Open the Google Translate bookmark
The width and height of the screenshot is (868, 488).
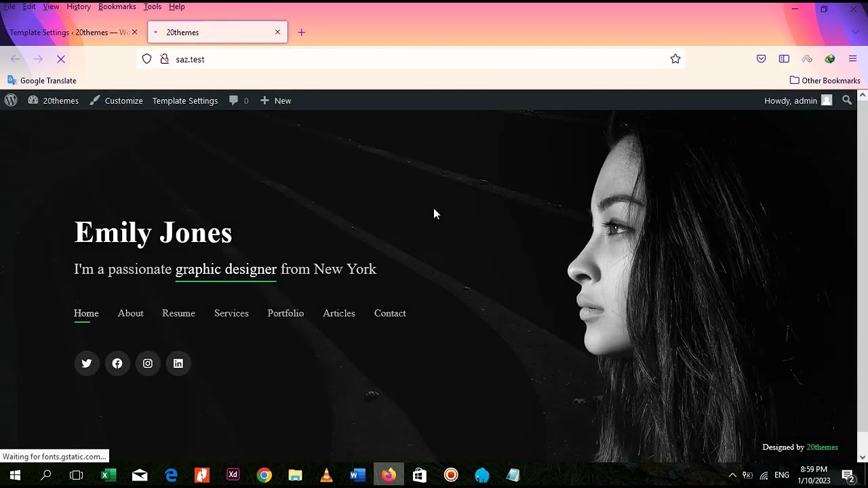42,81
